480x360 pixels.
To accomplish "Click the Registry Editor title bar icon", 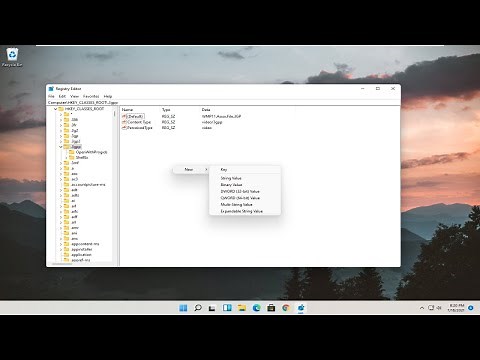I will 51,89.
